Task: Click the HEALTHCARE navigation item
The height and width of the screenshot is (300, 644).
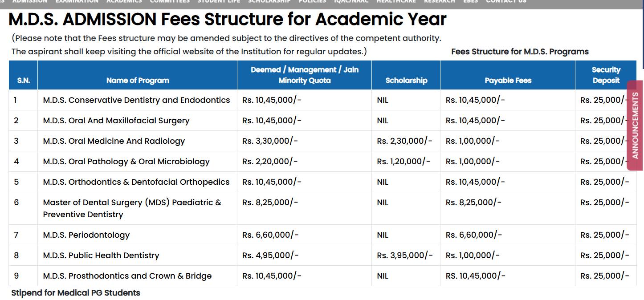Action: pos(396,1)
